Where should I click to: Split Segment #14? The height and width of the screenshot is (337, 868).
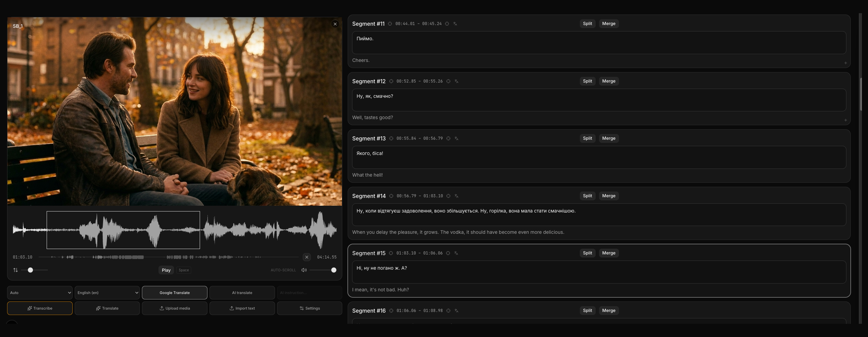point(588,196)
